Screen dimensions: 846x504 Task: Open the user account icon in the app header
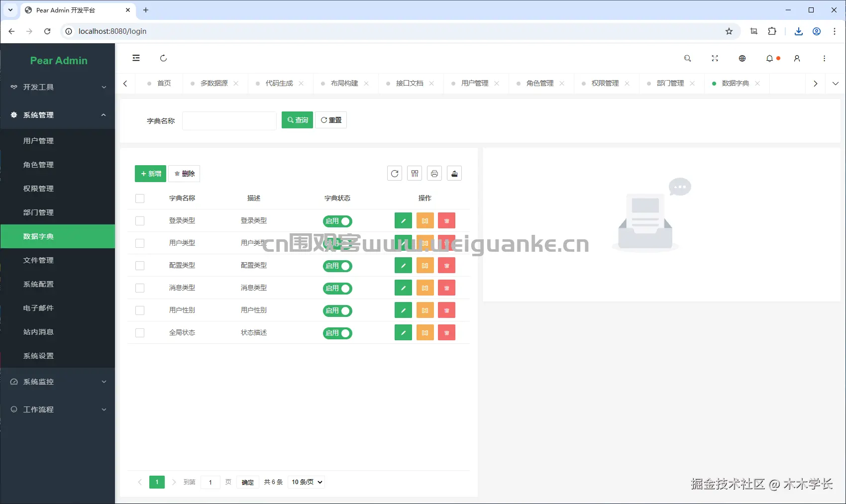pyautogui.click(x=797, y=58)
